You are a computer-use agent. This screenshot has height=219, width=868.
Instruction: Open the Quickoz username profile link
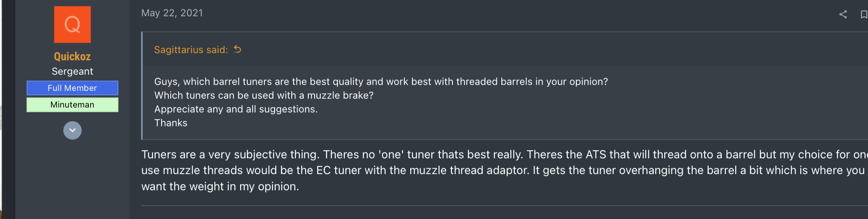pyautogui.click(x=72, y=56)
